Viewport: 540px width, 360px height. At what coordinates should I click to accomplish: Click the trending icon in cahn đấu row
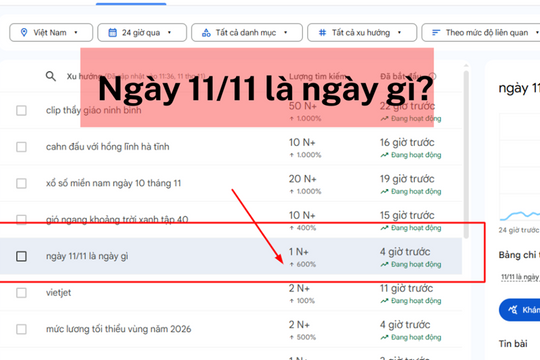point(384,155)
